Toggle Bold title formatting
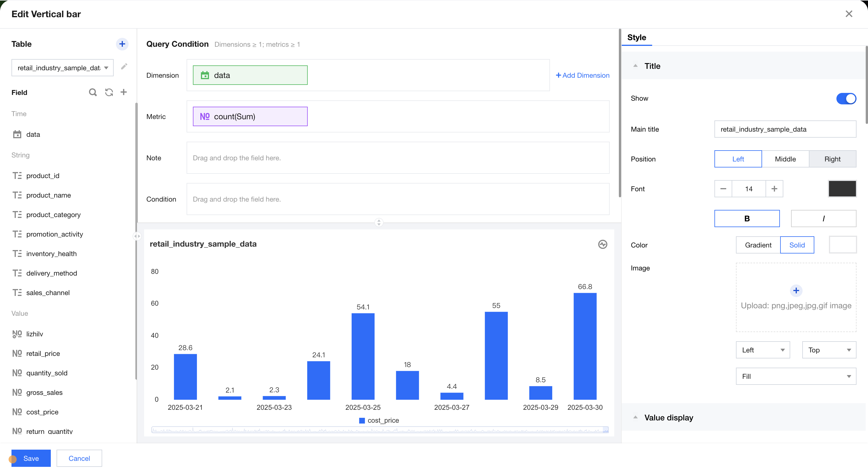The height and width of the screenshot is (472, 868). (x=747, y=219)
